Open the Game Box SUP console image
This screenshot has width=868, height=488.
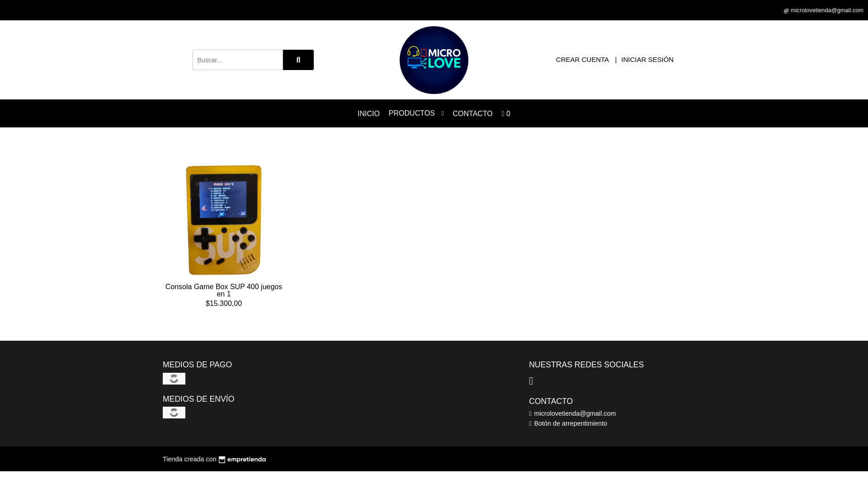click(x=224, y=220)
